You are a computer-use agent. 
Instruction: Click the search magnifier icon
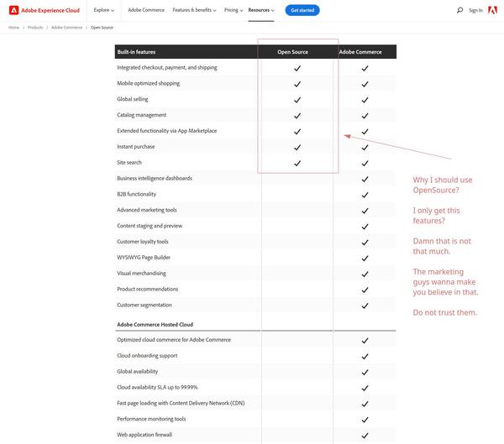point(460,10)
